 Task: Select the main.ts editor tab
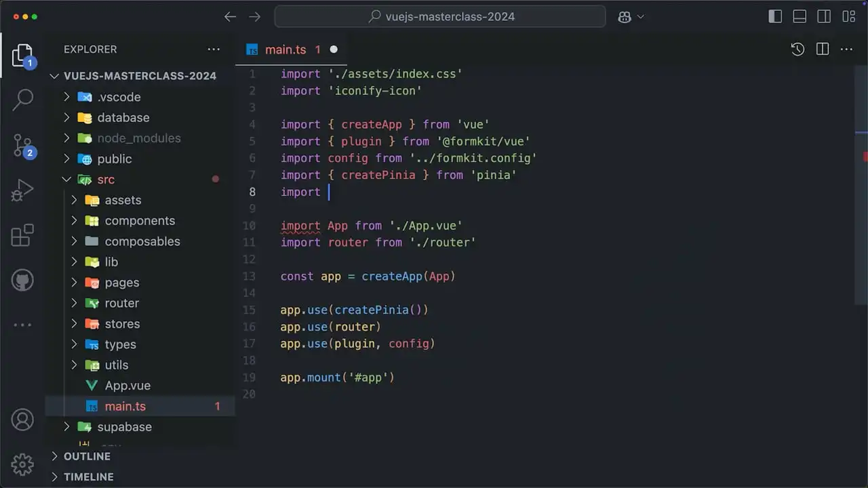pyautogui.click(x=292, y=49)
